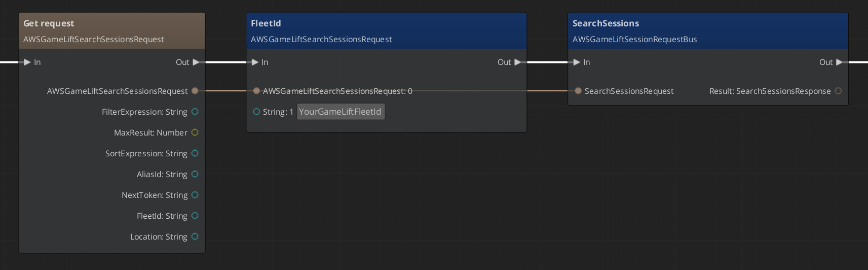Click the FleetId node's In execution arrow

[255, 62]
